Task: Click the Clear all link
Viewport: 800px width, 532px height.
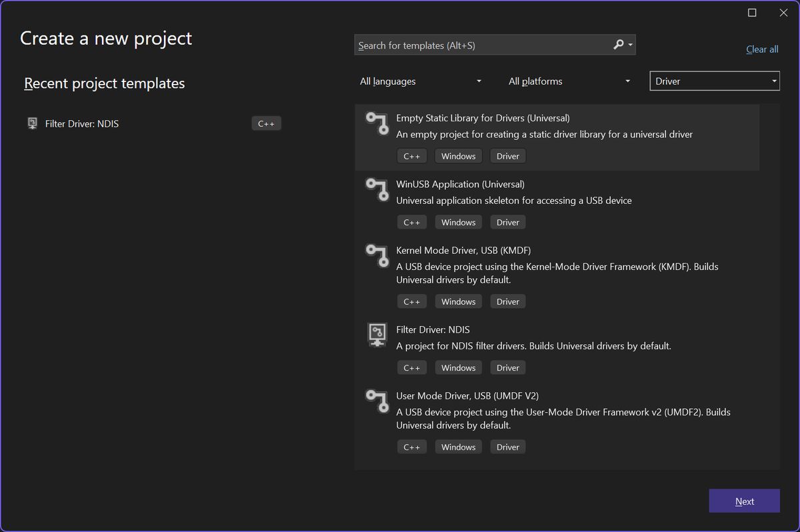Action: (x=762, y=49)
